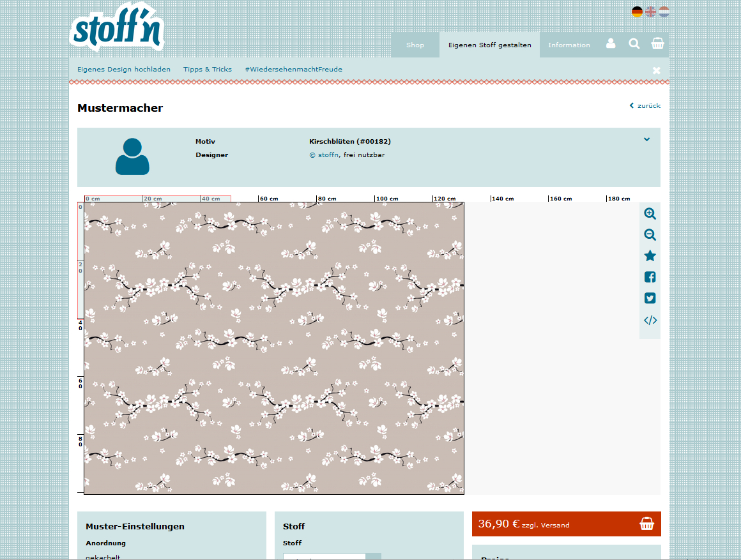Zoom in on the pattern preview
This screenshot has width=741, height=560.
(650, 214)
